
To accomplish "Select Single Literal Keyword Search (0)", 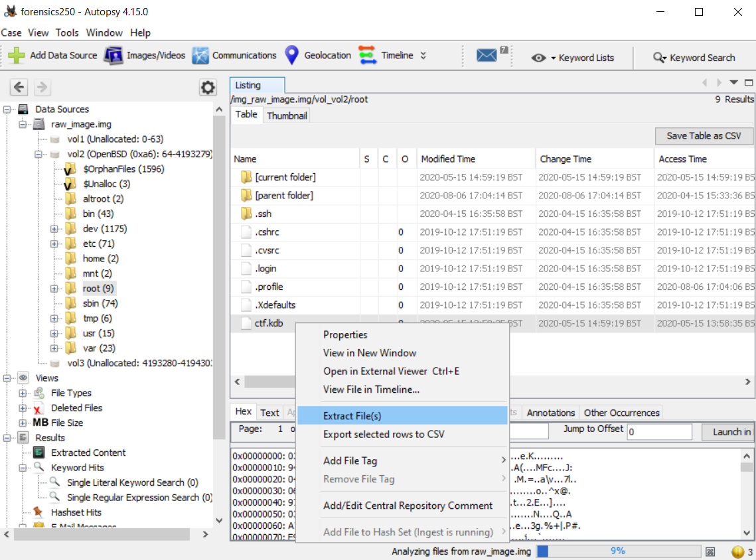I will 133,483.
